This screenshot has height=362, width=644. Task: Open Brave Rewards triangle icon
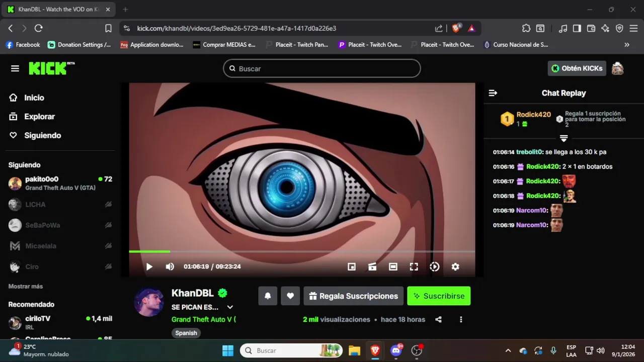pyautogui.click(x=471, y=28)
